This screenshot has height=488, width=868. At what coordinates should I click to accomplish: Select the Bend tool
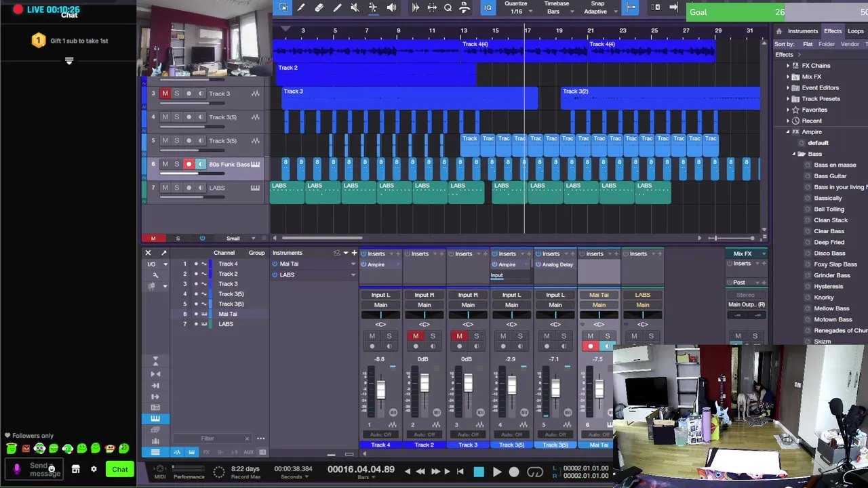point(373,7)
